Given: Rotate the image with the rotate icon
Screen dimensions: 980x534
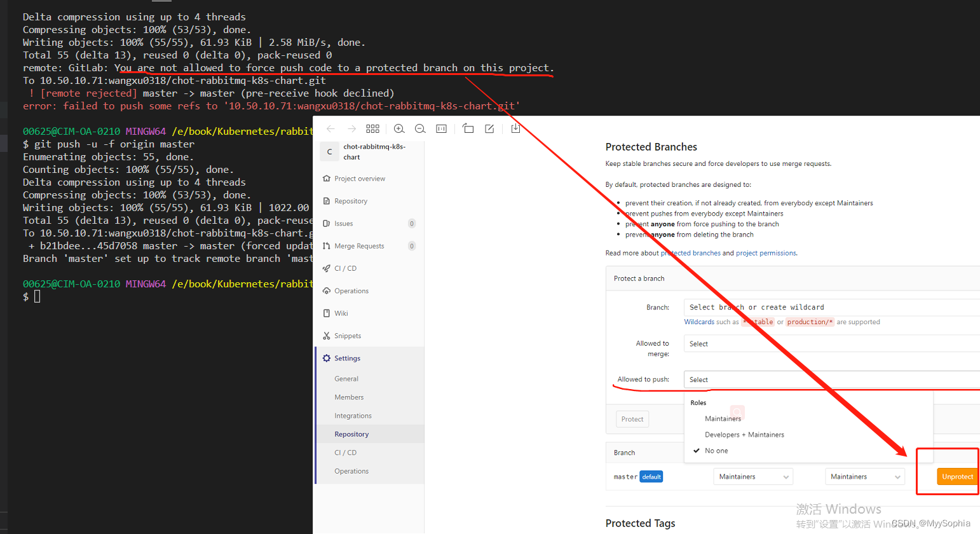Looking at the screenshot, I should pyautogui.click(x=468, y=128).
